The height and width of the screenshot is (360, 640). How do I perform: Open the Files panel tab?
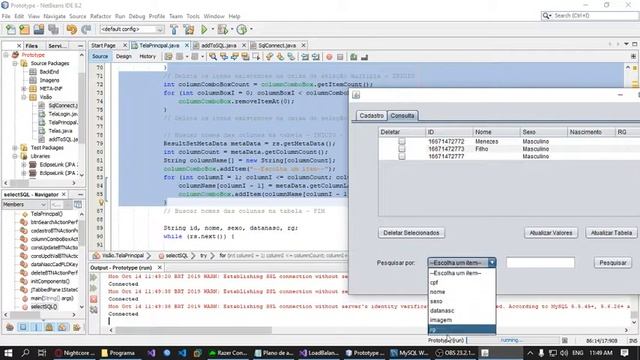coord(31,46)
